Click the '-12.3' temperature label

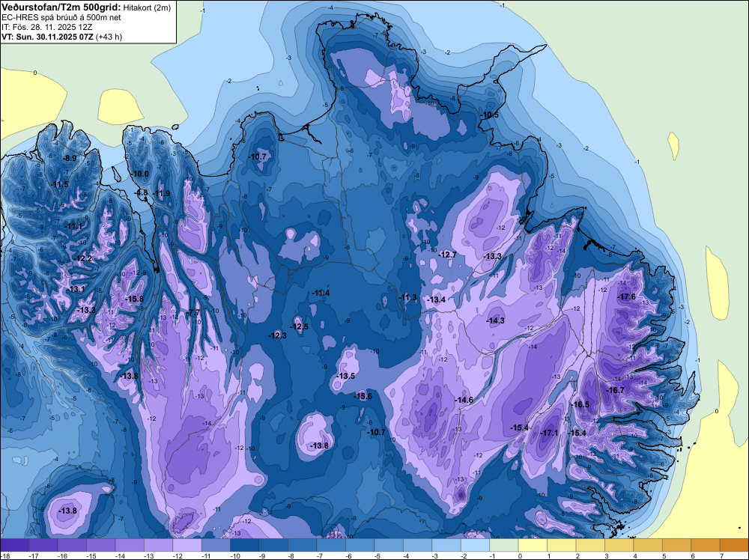(278, 335)
